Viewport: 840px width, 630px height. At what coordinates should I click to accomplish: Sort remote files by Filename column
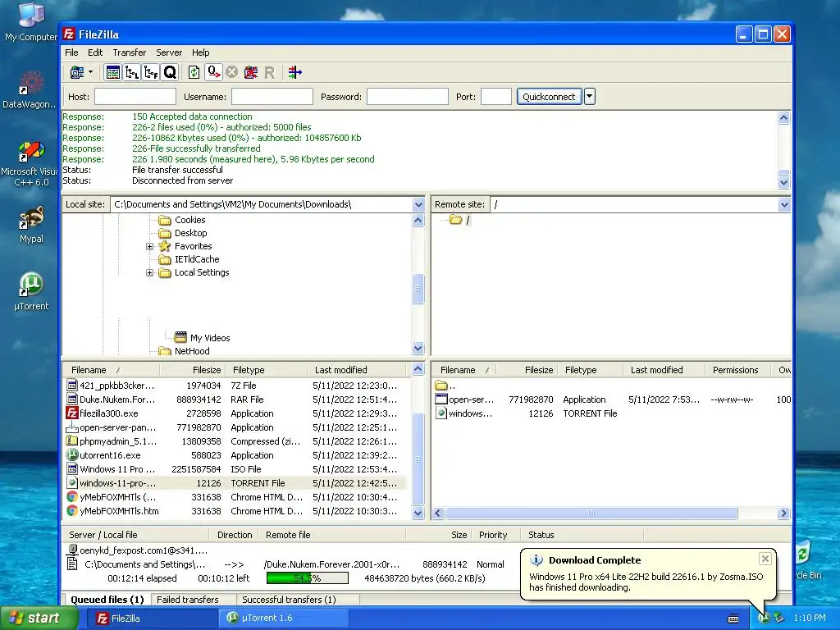[464, 370]
